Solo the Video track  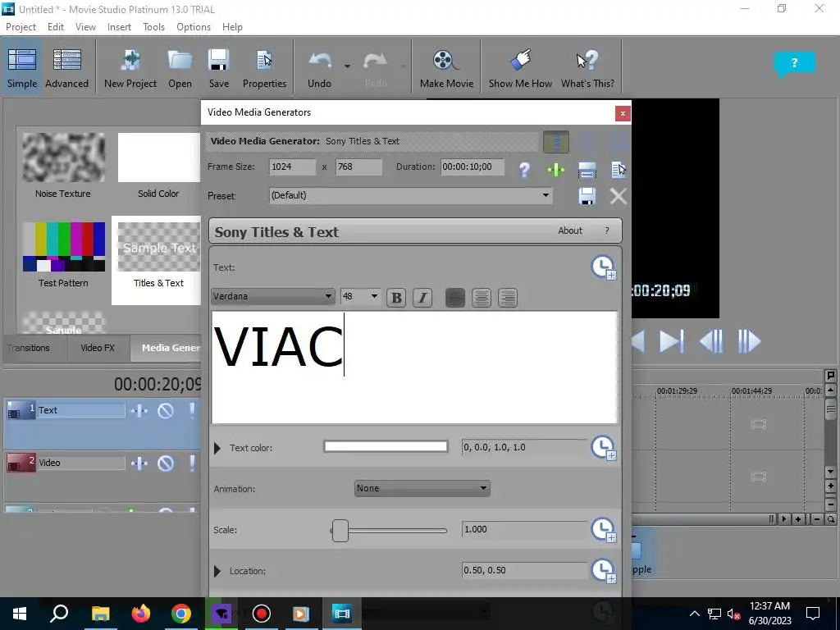192,463
